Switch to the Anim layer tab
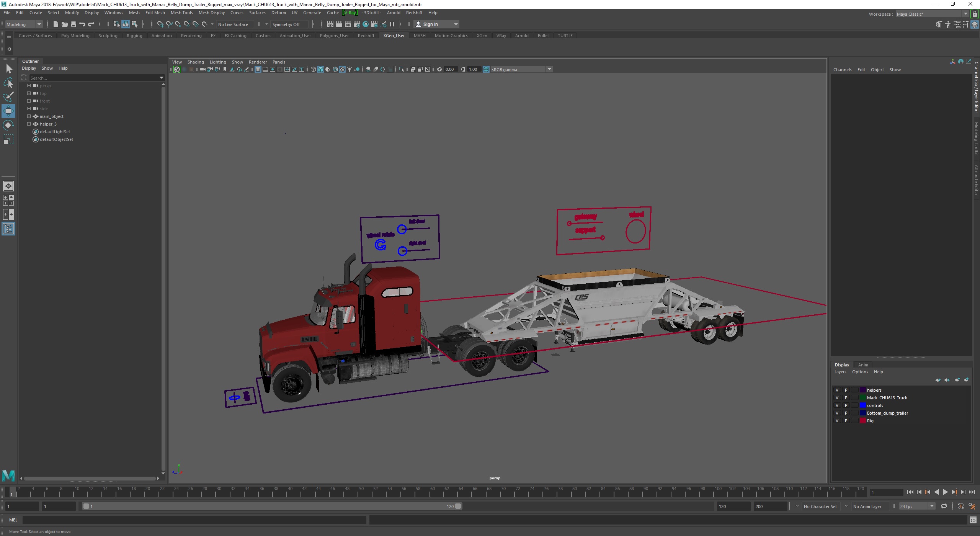 click(863, 365)
